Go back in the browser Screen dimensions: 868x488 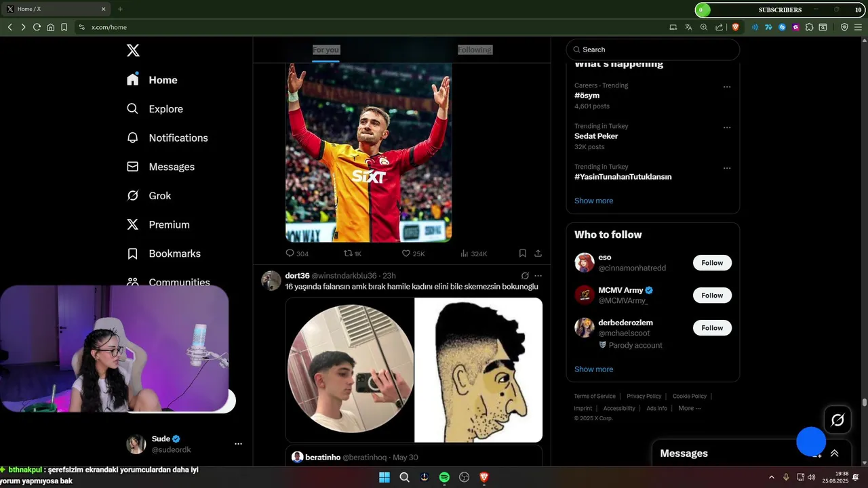(10, 27)
